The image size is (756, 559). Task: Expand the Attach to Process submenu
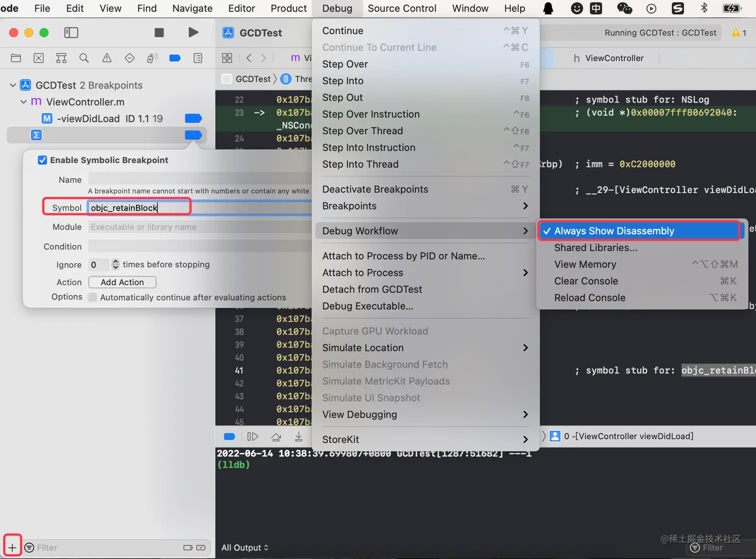click(425, 272)
